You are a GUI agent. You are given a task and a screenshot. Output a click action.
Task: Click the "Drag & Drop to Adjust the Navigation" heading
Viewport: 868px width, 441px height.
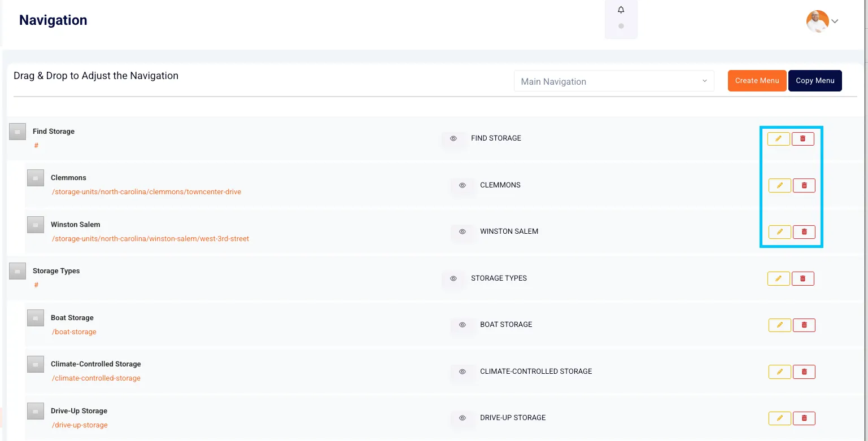tap(96, 76)
